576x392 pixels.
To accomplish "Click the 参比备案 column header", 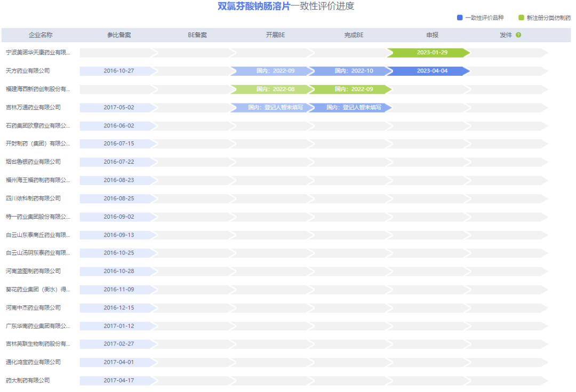I will [x=118, y=35].
